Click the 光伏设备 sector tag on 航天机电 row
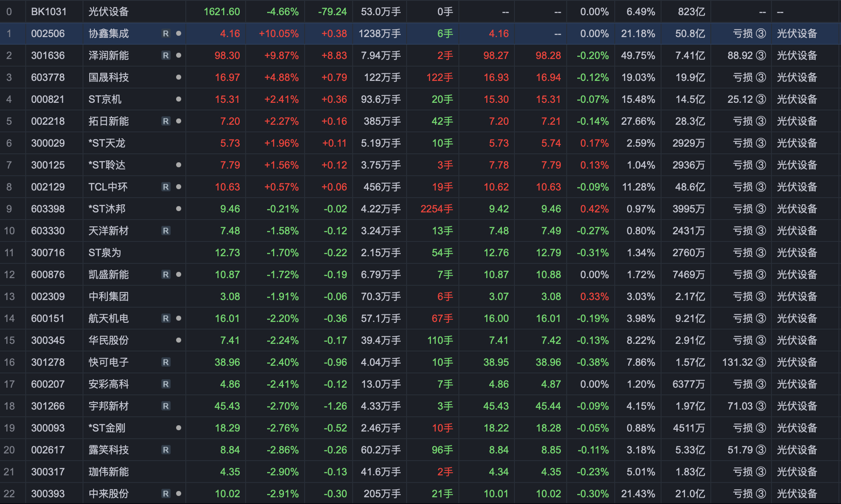841x504 pixels. pyautogui.click(x=797, y=319)
